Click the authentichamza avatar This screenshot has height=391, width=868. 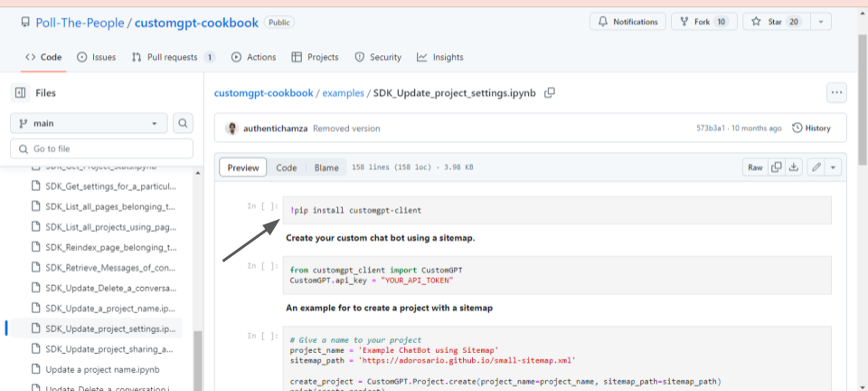pyautogui.click(x=232, y=129)
